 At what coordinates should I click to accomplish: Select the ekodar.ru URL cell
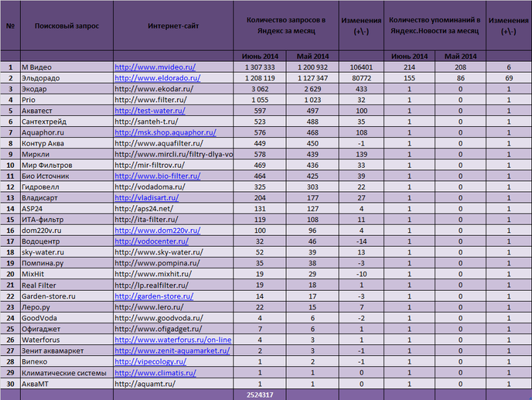(173, 89)
